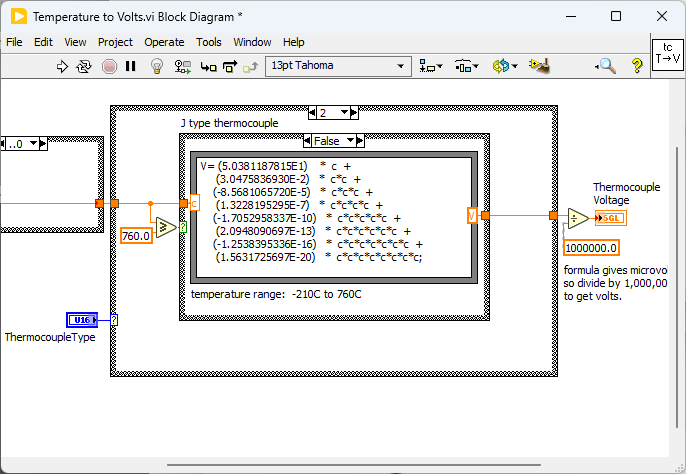This screenshot has width=686, height=474.
Task: Open the Align Objects dropdown
Action: [430, 66]
